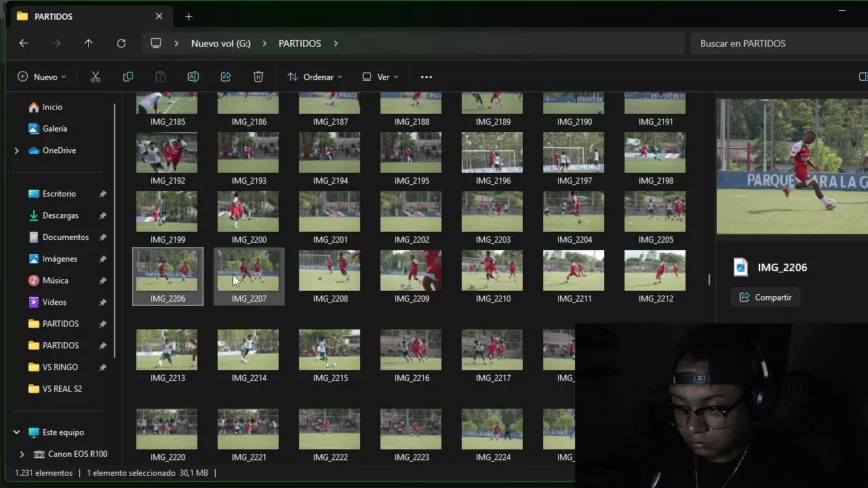Select thumbnail IMG_2207
This screenshot has height=488, width=868.
pyautogui.click(x=249, y=277)
